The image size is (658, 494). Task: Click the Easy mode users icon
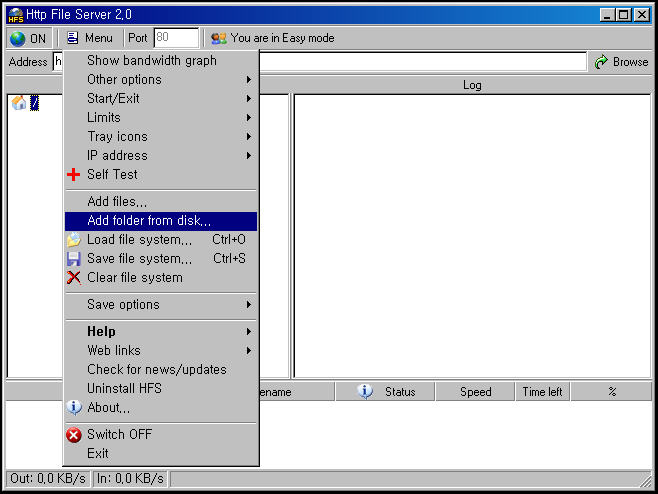coord(219,39)
